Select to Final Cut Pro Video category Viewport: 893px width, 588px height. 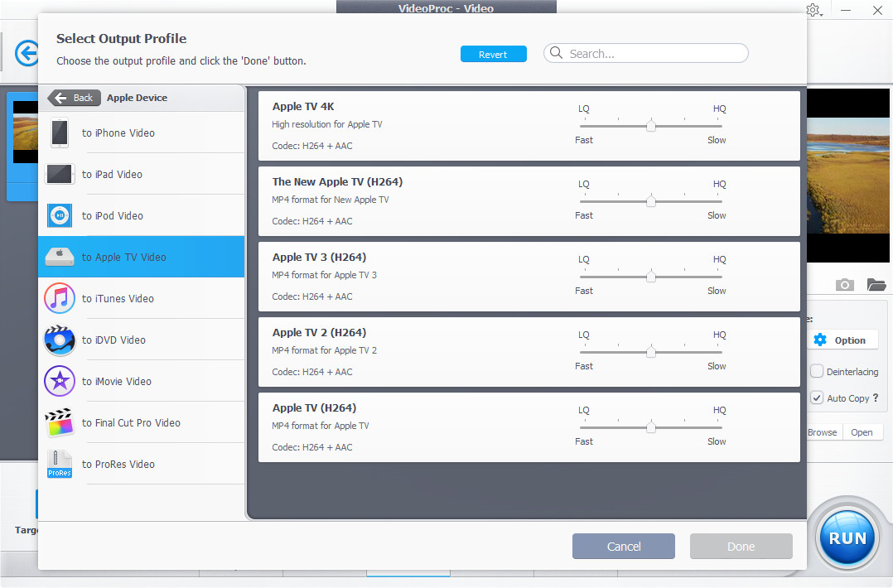point(141,422)
